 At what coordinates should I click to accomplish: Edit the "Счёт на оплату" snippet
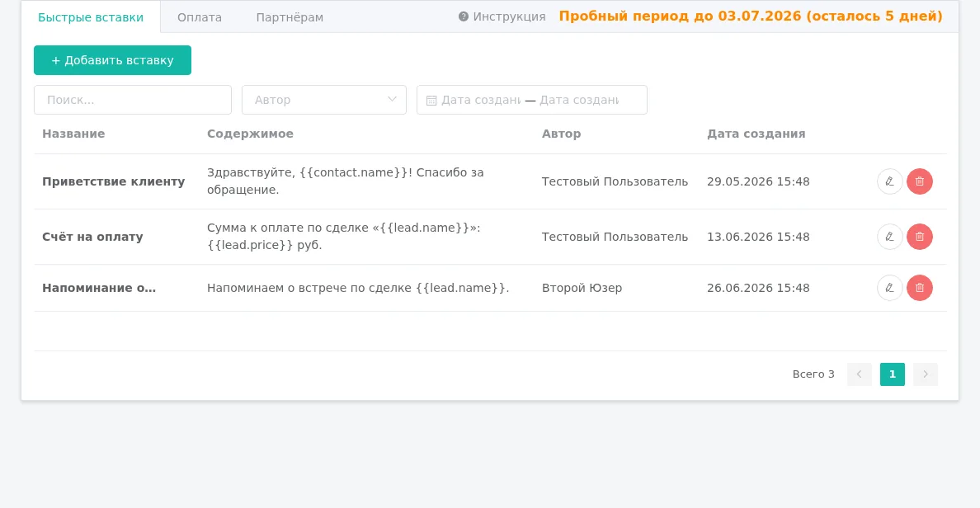coord(889,237)
